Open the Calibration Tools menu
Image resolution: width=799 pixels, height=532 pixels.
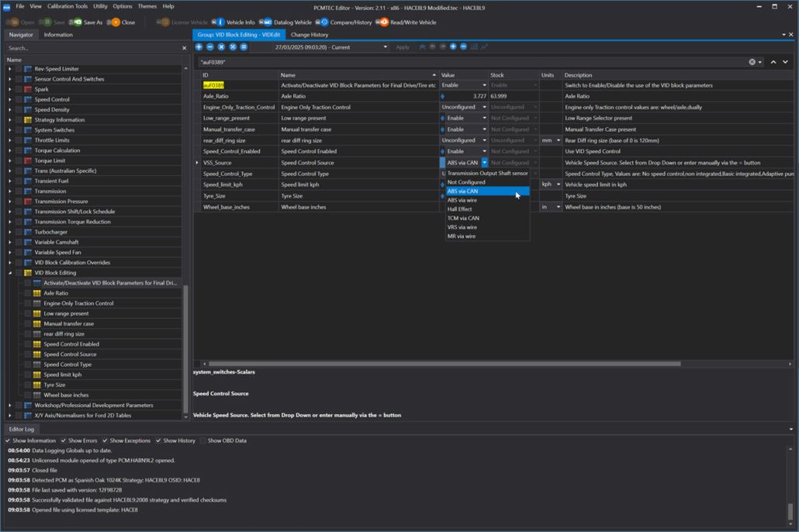67,6
